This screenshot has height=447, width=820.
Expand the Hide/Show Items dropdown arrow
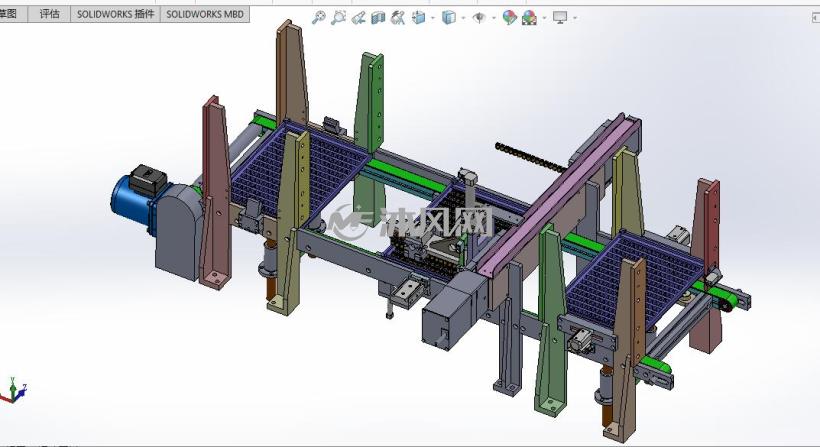click(x=494, y=18)
